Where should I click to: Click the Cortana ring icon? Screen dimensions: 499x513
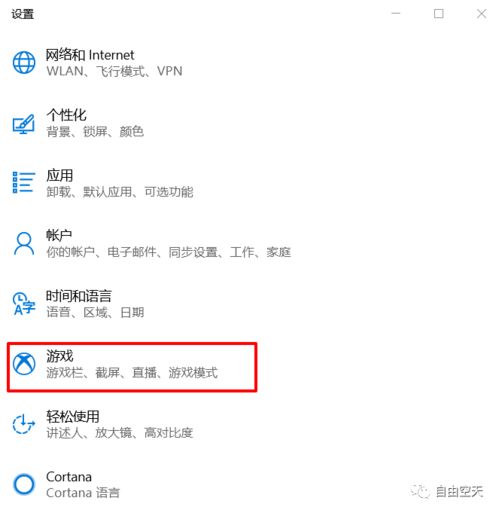pyautogui.click(x=24, y=484)
